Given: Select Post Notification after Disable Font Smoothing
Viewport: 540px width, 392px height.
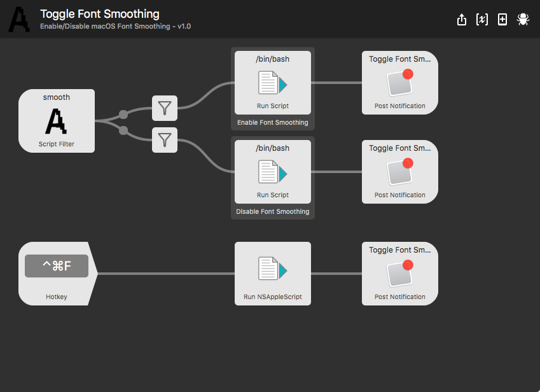Looking at the screenshot, I should pos(399,172).
